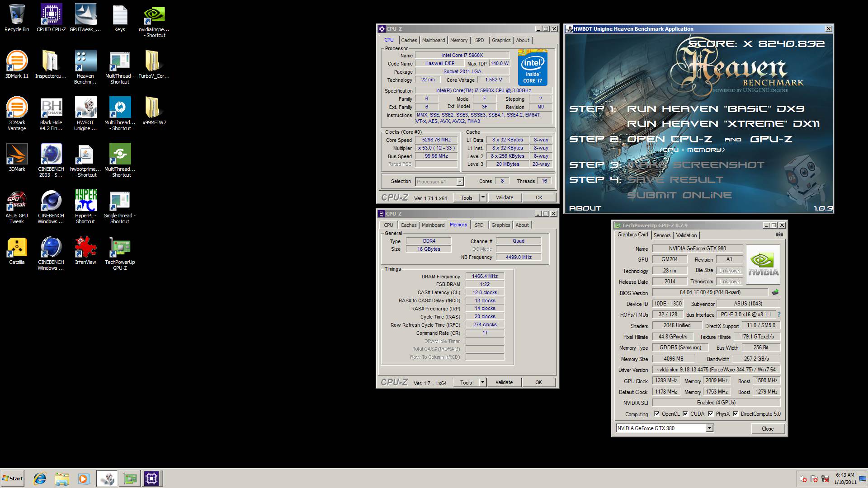This screenshot has height=488, width=868.
Task: Open the Recycle Bin desktop icon
Action: (x=17, y=18)
